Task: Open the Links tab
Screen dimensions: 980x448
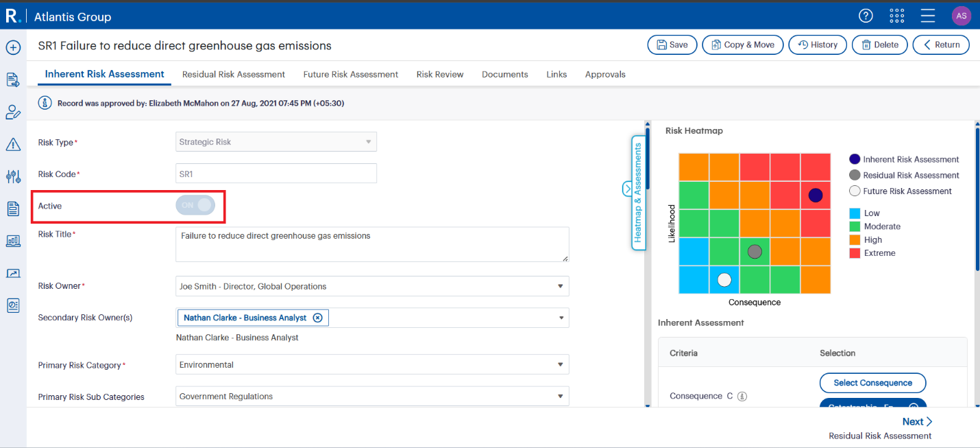Action: point(556,74)
